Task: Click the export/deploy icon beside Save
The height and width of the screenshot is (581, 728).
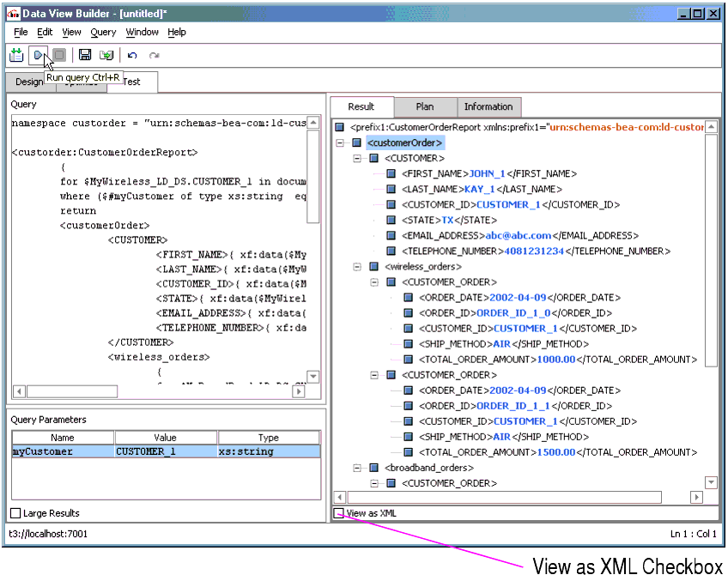Action: click(106, 55)
